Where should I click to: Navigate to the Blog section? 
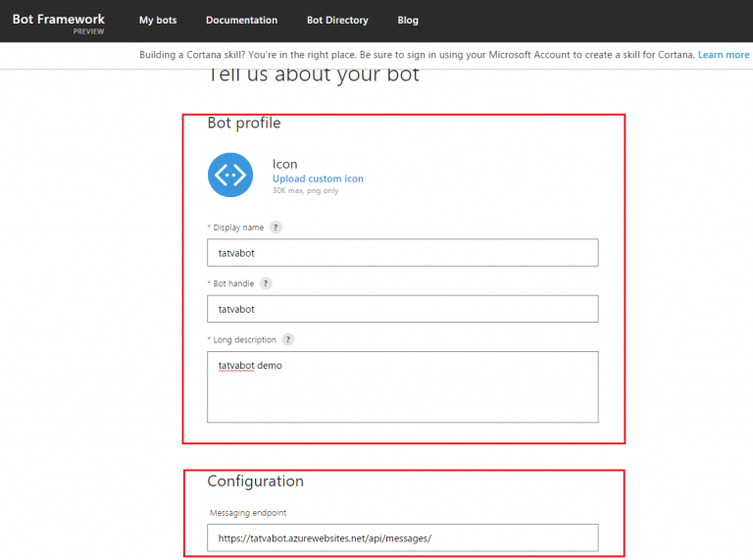(x=408, y=21)
